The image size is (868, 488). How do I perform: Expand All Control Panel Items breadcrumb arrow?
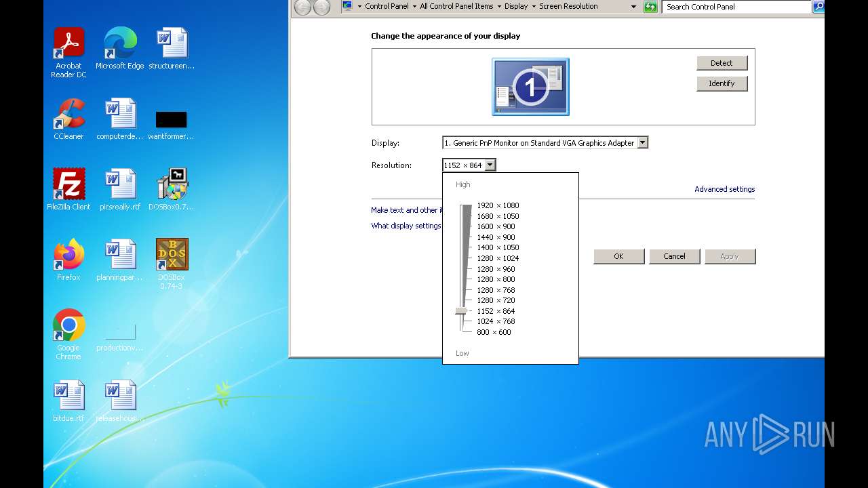499,6
